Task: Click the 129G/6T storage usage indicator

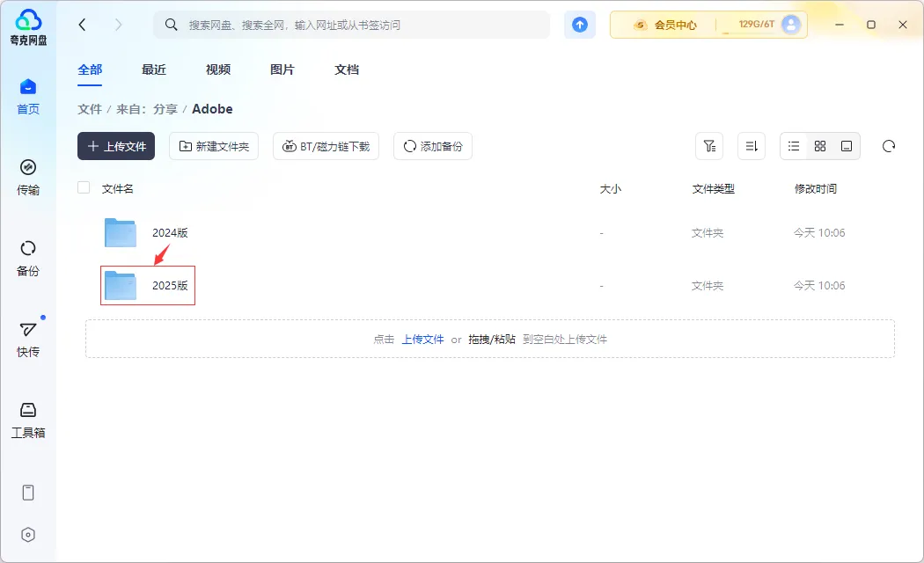Action: pyautogui.click(x=756, y=24)
